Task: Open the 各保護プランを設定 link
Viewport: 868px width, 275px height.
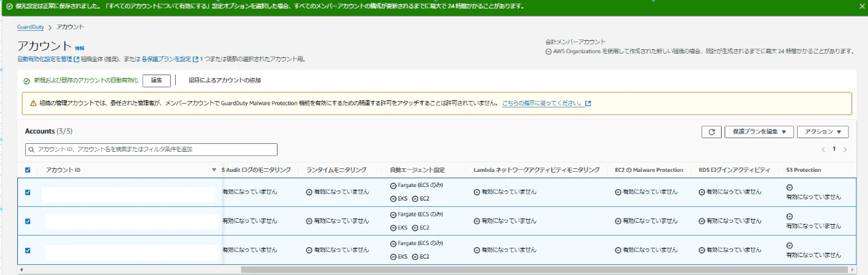Action: (166, 59)
